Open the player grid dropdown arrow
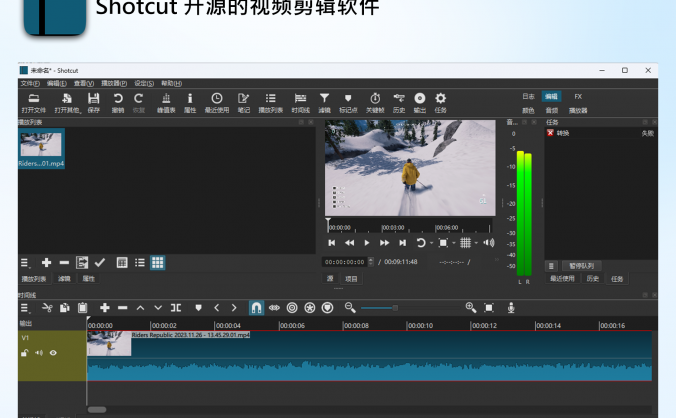Image resolution: width=676 pixels, height=418 pixels. click(x=476, y=243)
